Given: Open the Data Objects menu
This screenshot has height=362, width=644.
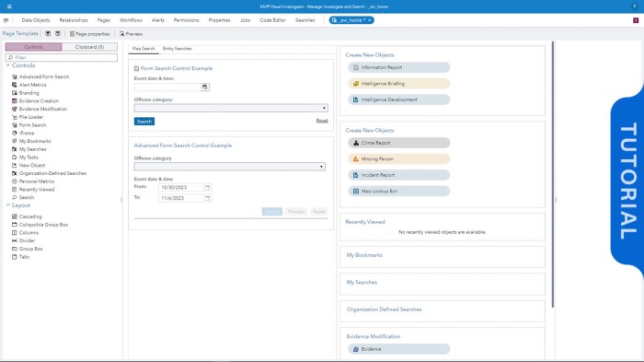Looking at the screenshot, I should (36, 20).
